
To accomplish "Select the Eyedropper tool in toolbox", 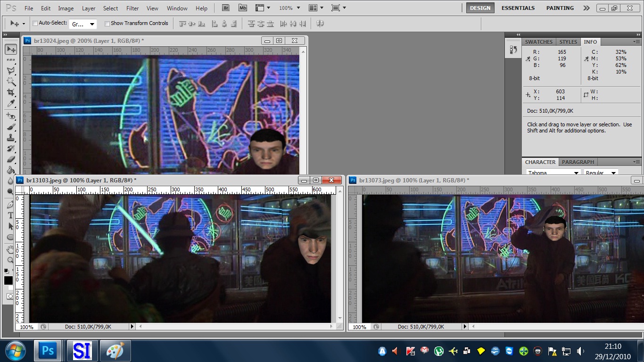I will [x=10, y=104].
